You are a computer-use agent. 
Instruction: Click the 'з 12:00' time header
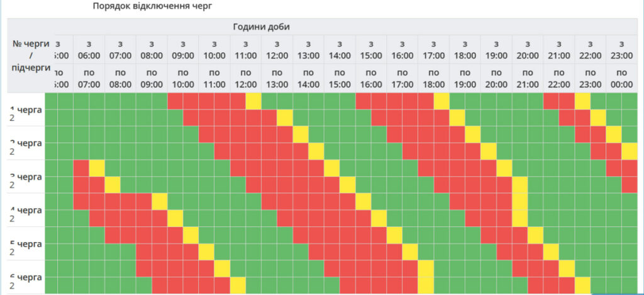coord(277,49)
